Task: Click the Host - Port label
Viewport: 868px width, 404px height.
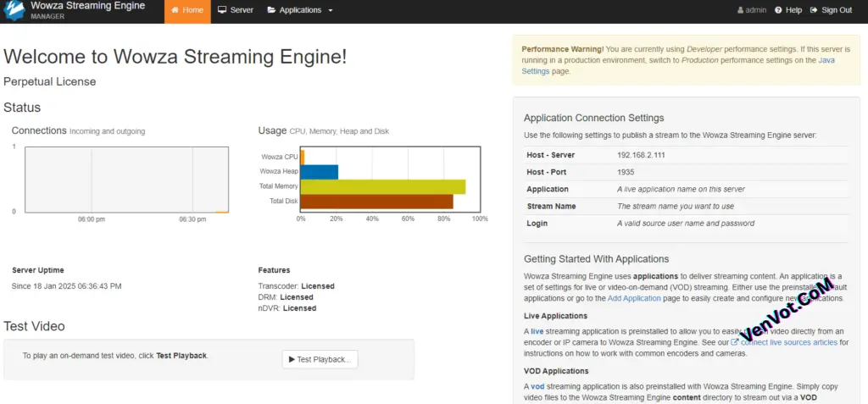Action: point(547,172)
